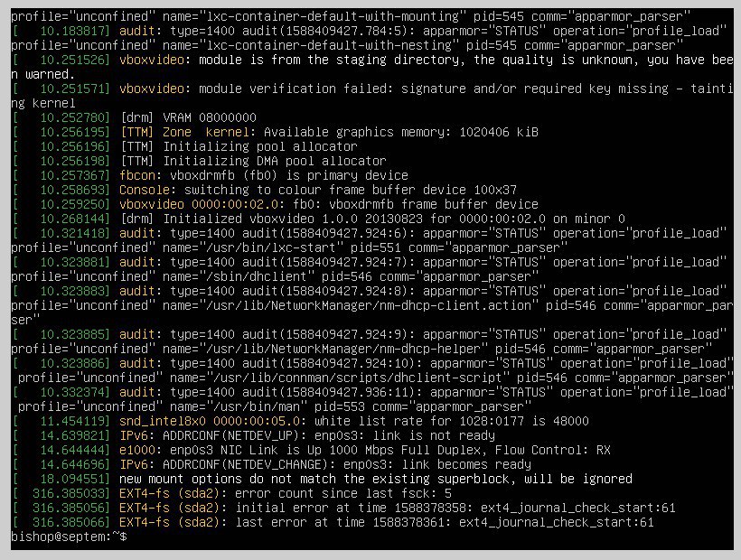Image resolution: width=741 pixels, height=560 pixels.
Task: Click the "e1000" NIC link line label
Action: [x=137, y=450]
